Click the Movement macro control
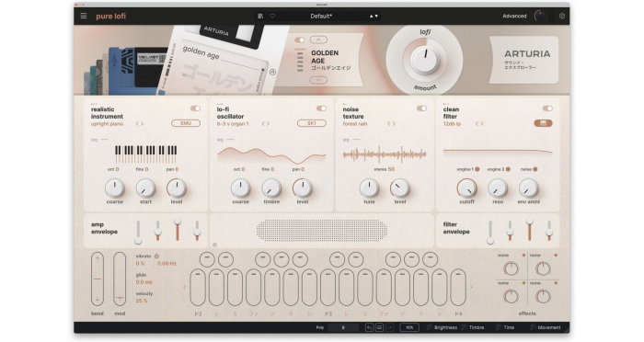Screen dimensions: 644x342 tap(545, 327)
